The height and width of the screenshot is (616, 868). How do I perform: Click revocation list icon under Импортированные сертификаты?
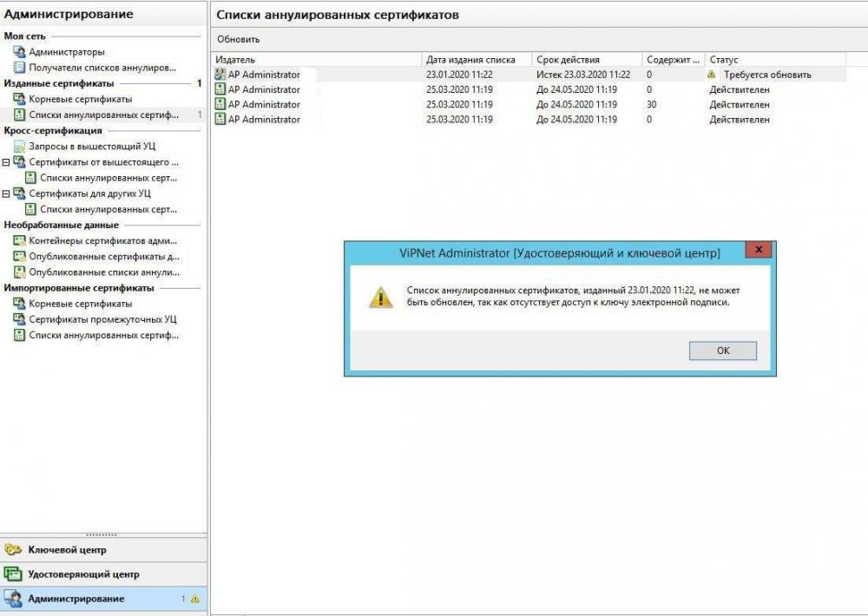[x=19, y=336]
